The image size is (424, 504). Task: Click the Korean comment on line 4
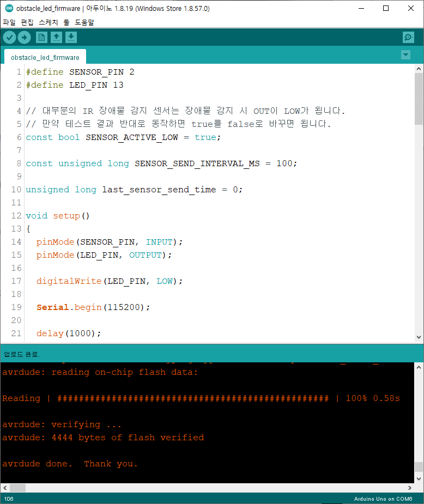[185, 111]
